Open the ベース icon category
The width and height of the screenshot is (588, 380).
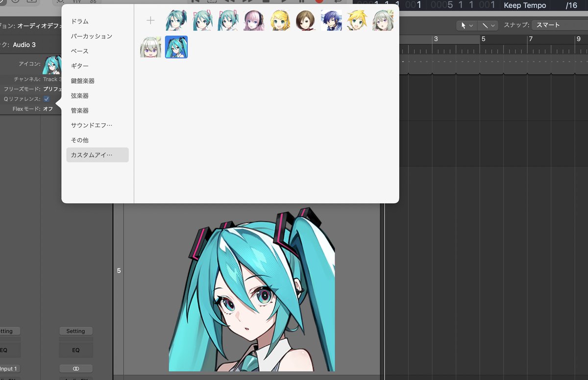point(80,51)
